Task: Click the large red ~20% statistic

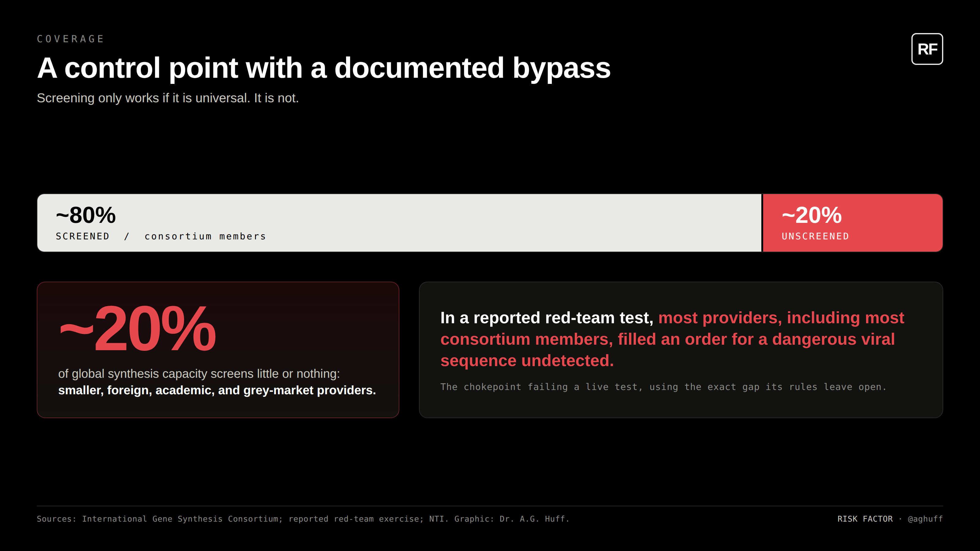Action: tap(137, 328)
